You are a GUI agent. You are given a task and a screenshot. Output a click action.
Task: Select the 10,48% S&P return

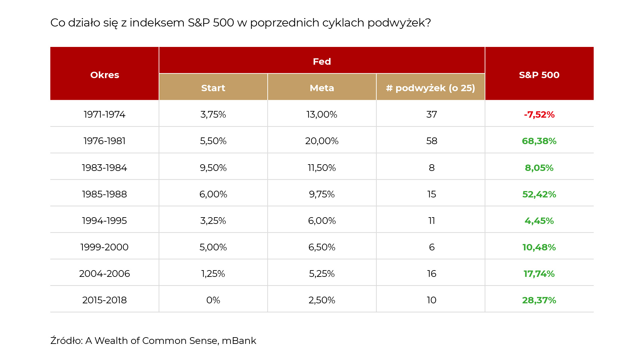(x=539, y=247)
